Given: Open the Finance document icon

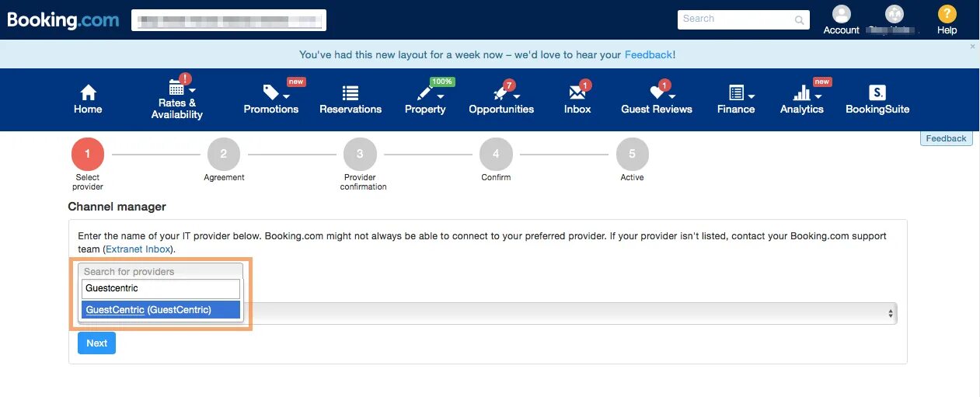Looking at the screenshot, I should click(736, 92).
